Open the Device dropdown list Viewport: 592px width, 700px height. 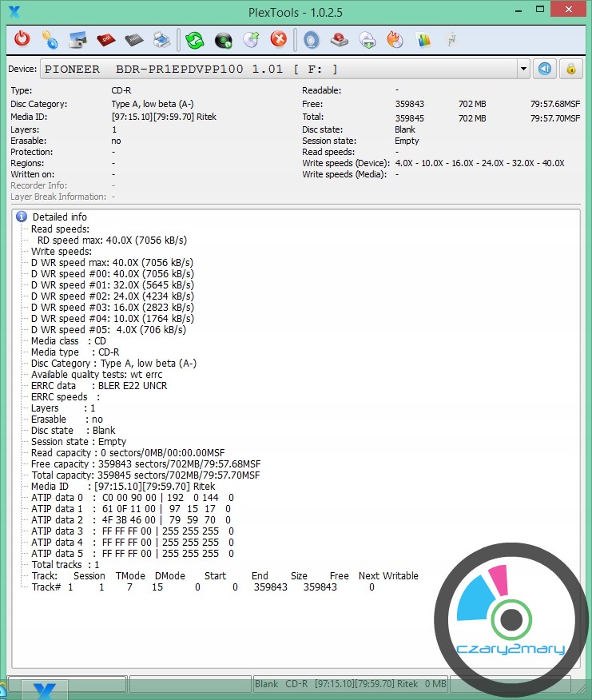pos(523,69)
